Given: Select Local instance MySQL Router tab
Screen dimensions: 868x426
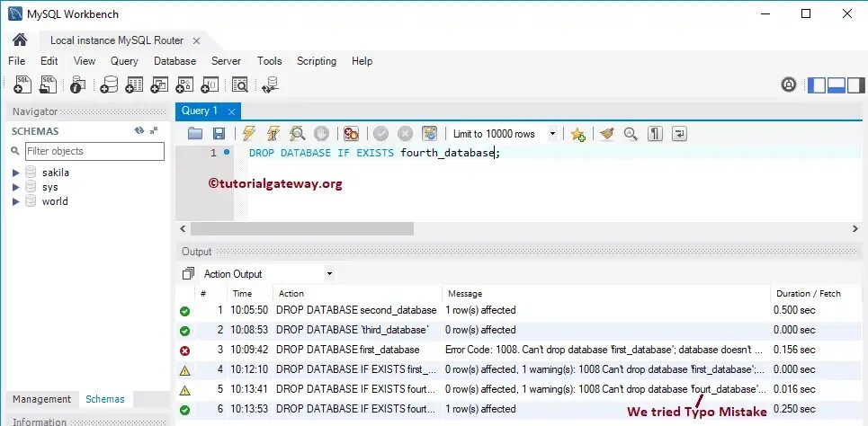Looking at the screenshot, I should tap(117, 40).
